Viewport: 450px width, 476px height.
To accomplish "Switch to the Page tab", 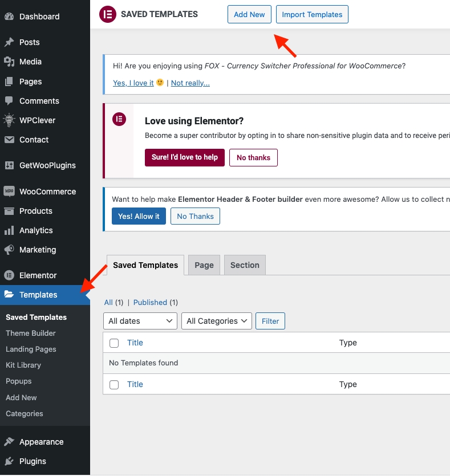I will coord(204,265).
